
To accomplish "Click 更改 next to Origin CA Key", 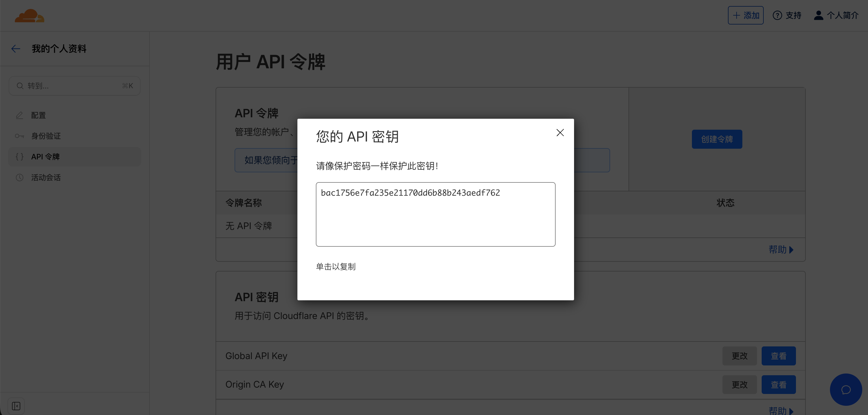I will [740, 384].
